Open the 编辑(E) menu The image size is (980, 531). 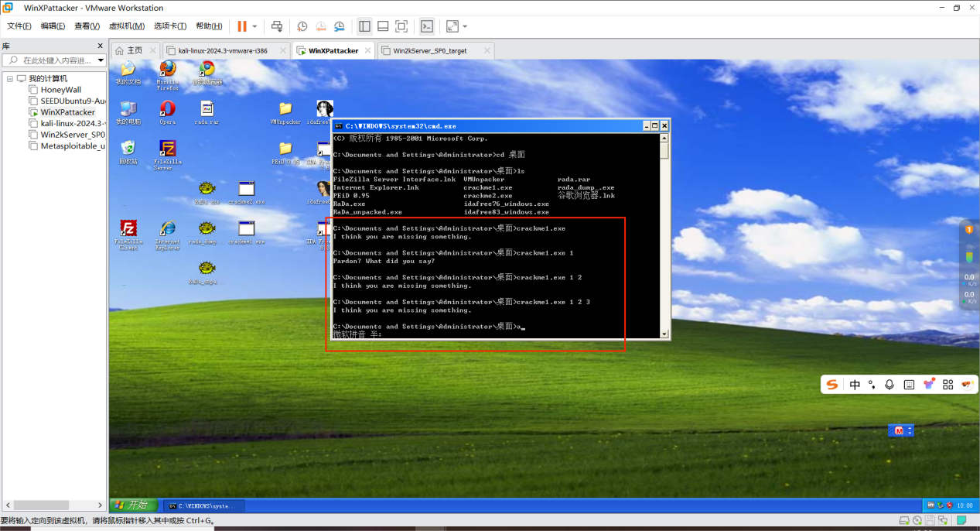click(53, 26)
